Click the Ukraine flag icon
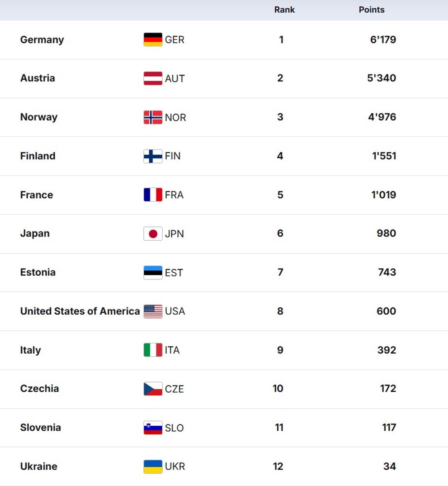Screen dimensions: 448x486 coord(153,467)
